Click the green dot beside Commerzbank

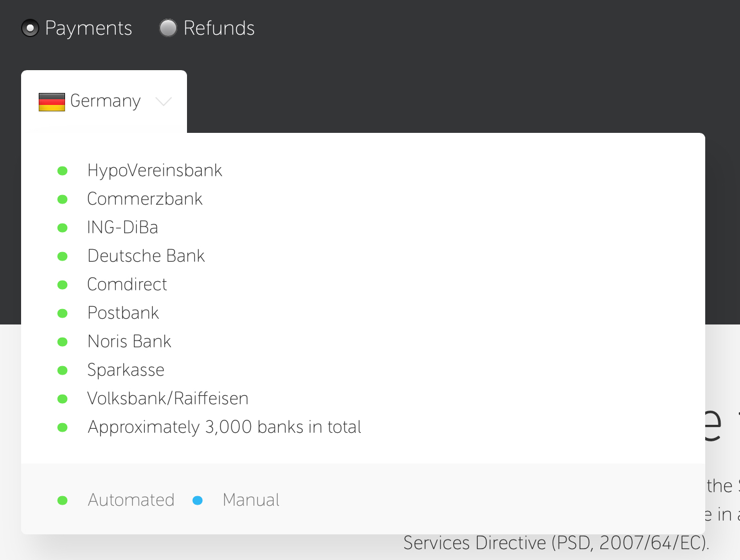(63, 200)
